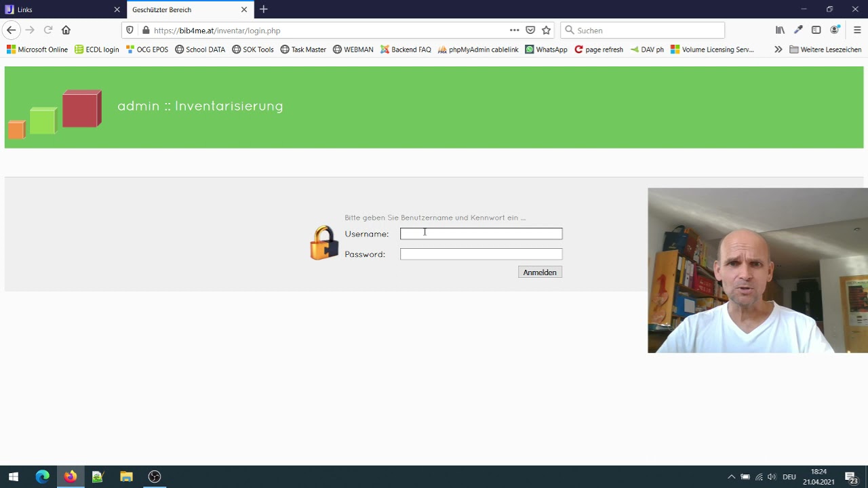The height and width of the screenshot is (488, 868).
Task: Open the Firefox hamburger menu
Action: 857,30
